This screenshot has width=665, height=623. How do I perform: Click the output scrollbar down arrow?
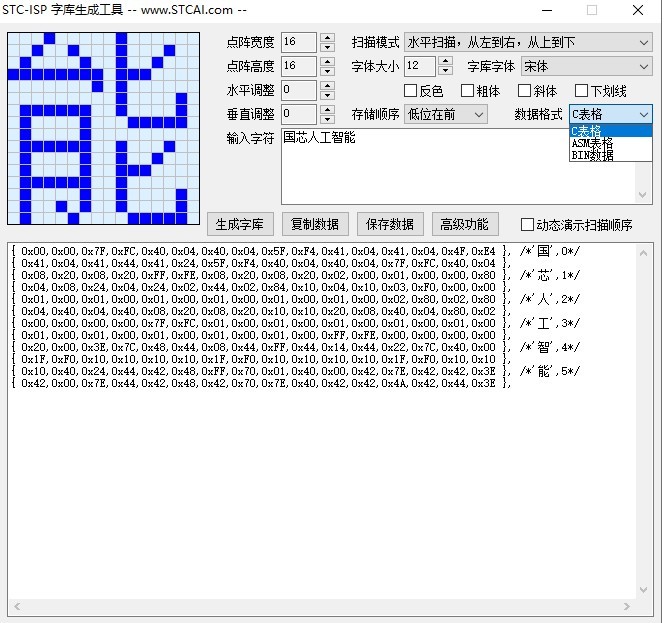(x=643, y=590)
